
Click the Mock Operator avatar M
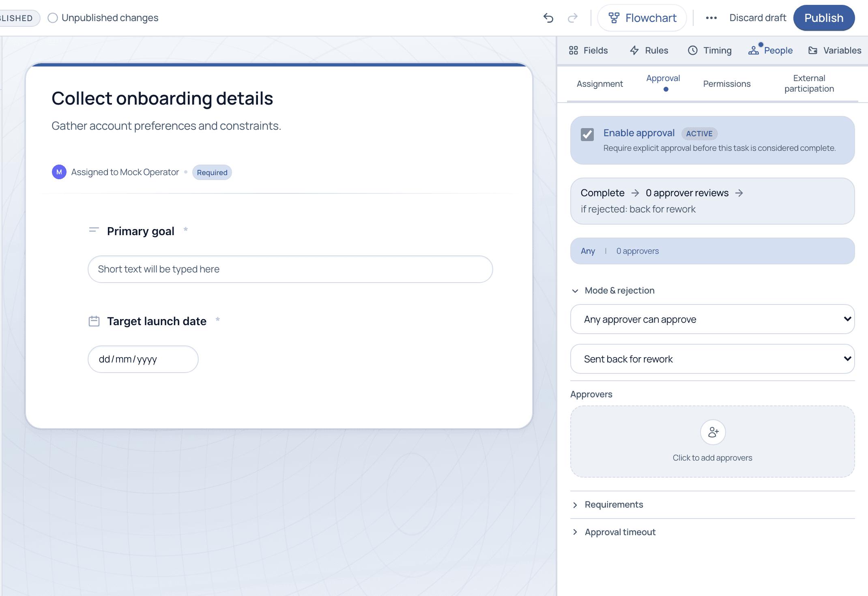pyautogui.click(x=59, y=172)
